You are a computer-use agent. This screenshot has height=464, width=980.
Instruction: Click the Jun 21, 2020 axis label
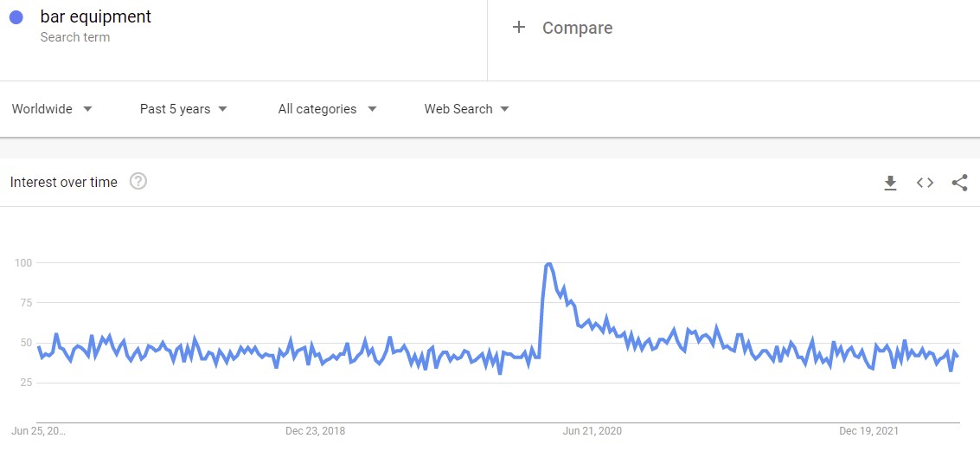(592, 431)
